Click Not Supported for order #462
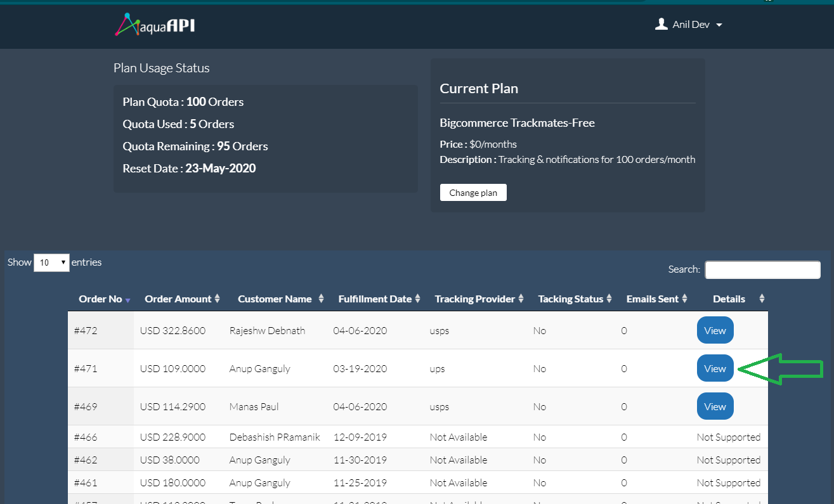 728,460
